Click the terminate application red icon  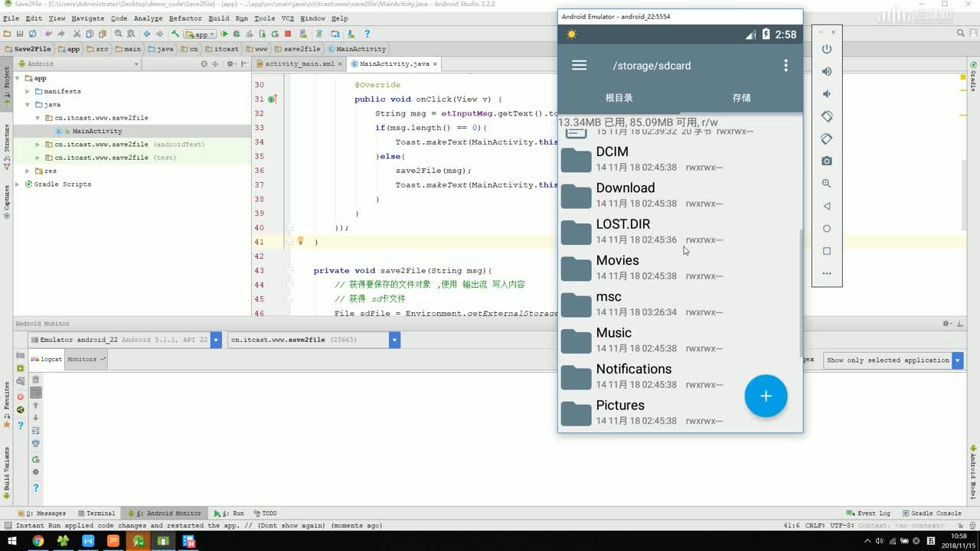(21, 397)
